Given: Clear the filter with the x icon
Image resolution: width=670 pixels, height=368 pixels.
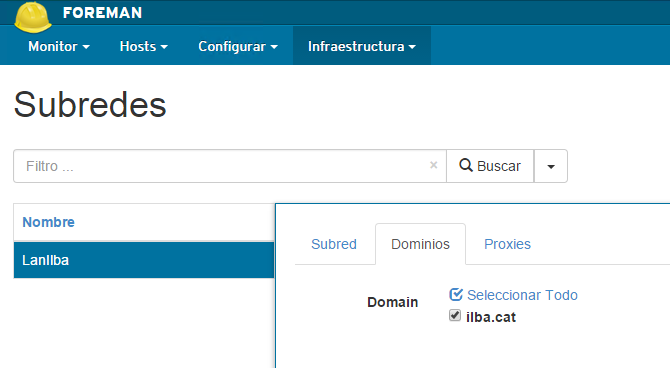Looking at the screenshot, I should click(433, 165).
